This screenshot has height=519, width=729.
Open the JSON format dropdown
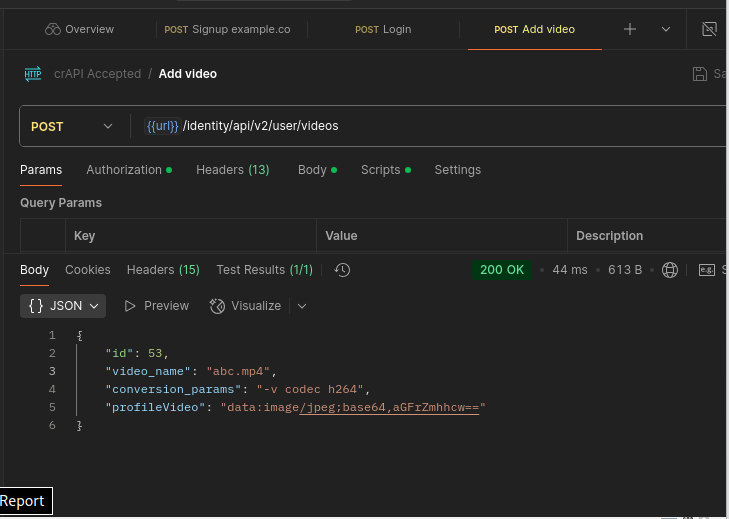(63, 306)
